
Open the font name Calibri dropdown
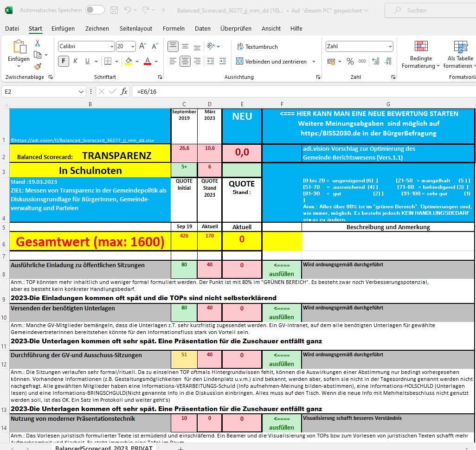point(111,46)
